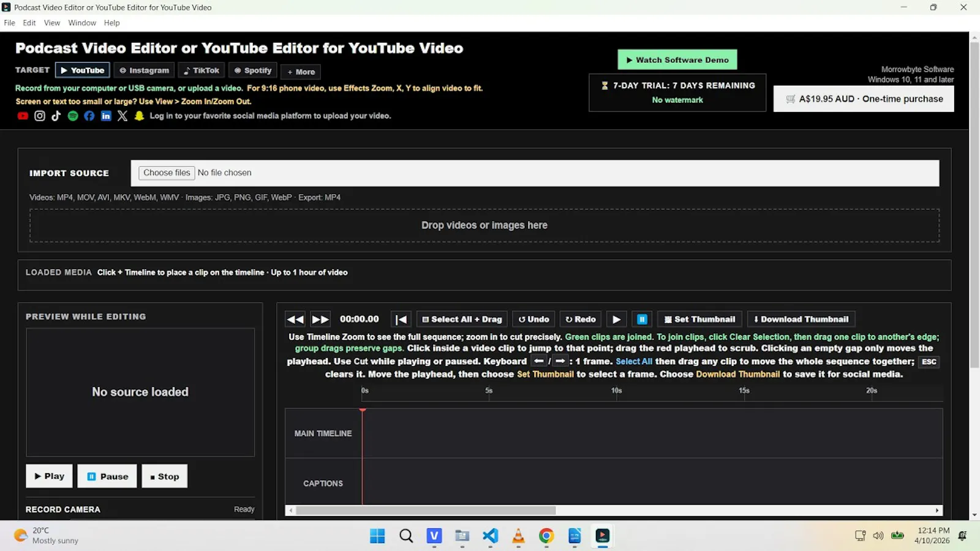Select Spotify target
Image resolution: width=980 pixels, height=551 pixels.
[253, 70]
